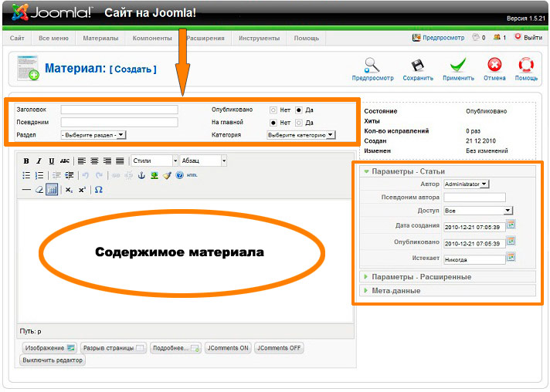Select Да for Опубликовано
Viewport: 550px width, 392px height.
point(299,110)
